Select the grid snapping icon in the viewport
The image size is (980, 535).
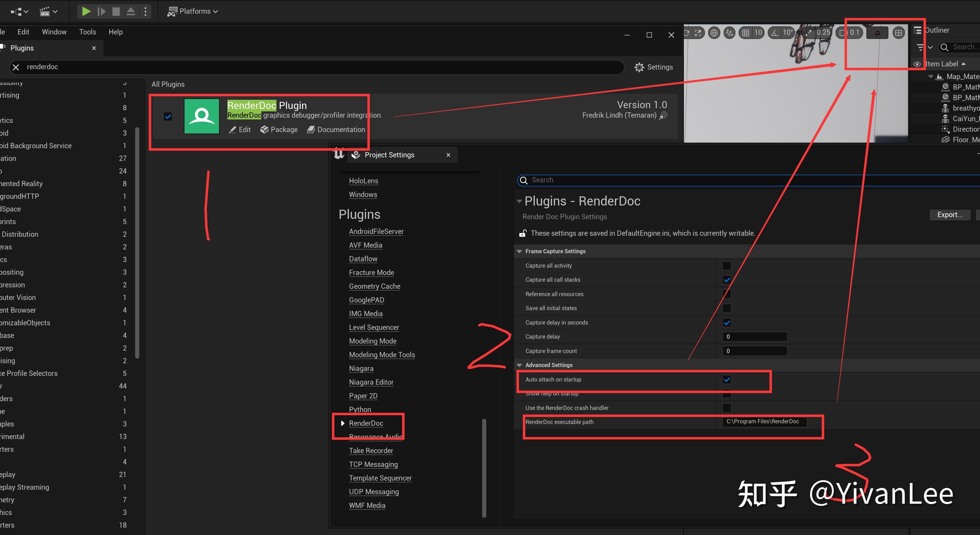pyautogui.click(x=746, y=33)
